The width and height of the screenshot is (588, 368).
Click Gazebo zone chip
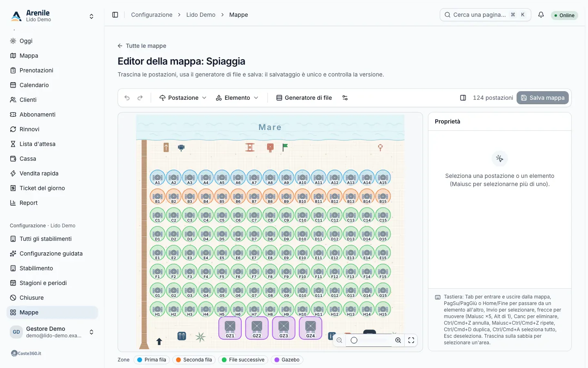pos(287,360)
